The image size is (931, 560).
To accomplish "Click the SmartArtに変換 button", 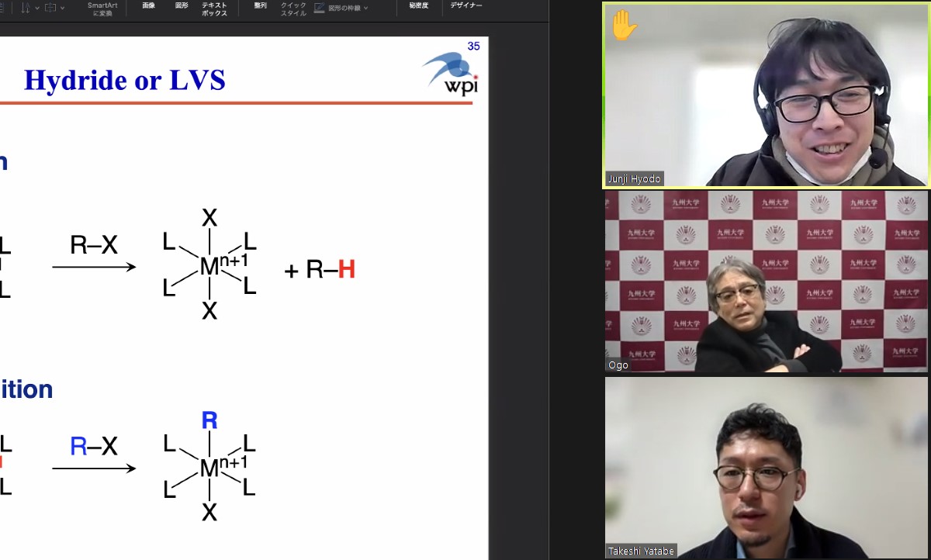I will [102, 9].
